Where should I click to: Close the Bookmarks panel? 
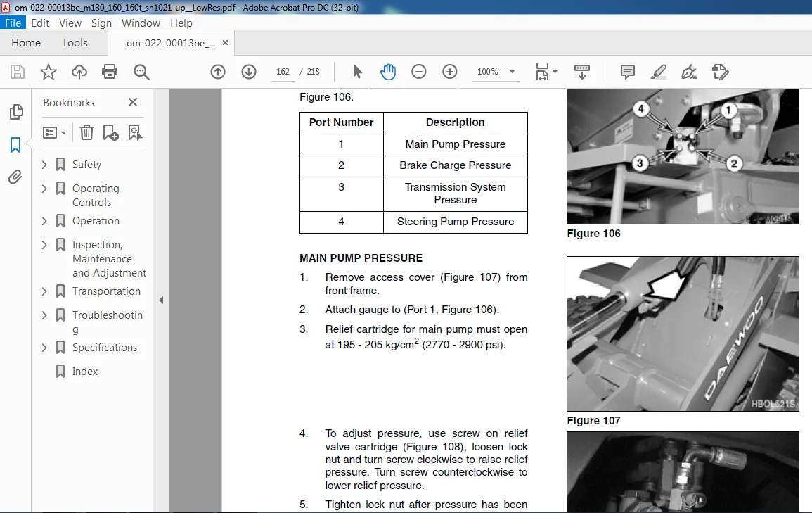(x=133, y=102)
